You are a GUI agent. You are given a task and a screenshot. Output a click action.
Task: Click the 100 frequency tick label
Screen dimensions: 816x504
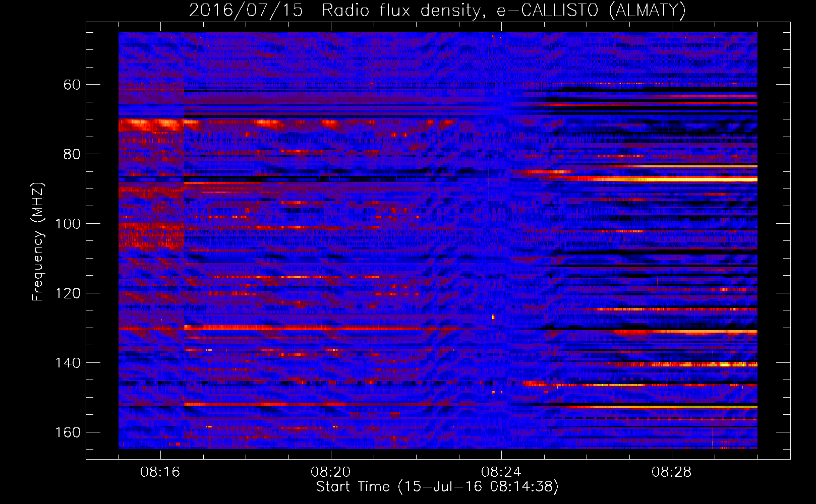pos(68,224)
